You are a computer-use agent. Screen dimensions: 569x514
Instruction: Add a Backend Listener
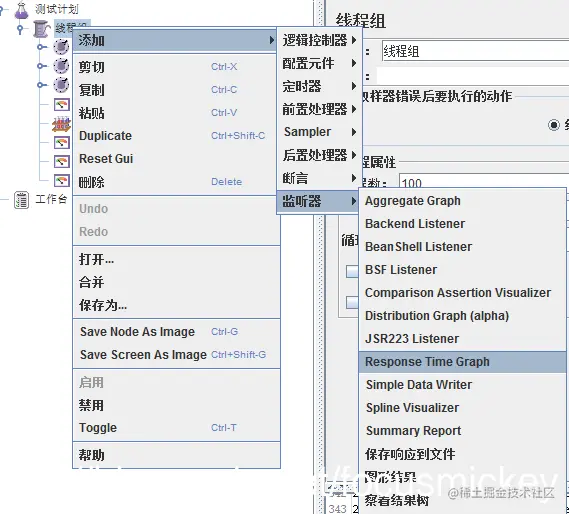tap(463, 224)
